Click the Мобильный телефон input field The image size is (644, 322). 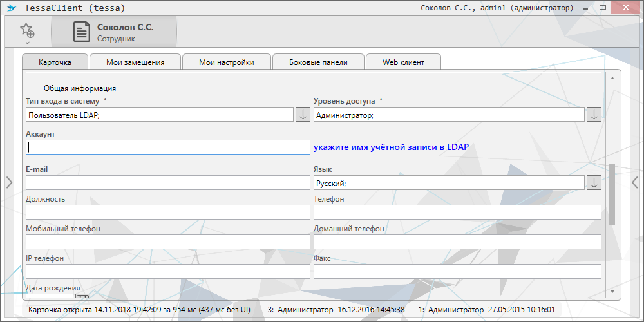coord(167,242)
